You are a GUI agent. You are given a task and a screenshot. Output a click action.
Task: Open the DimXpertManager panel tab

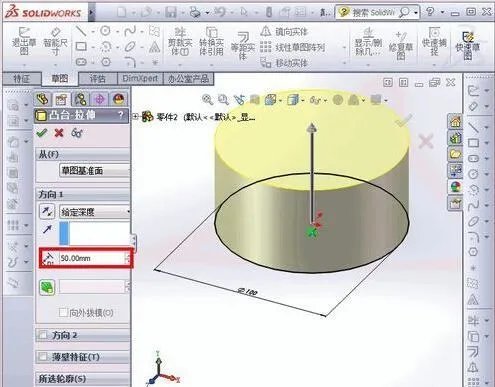[x=100, y=99]
